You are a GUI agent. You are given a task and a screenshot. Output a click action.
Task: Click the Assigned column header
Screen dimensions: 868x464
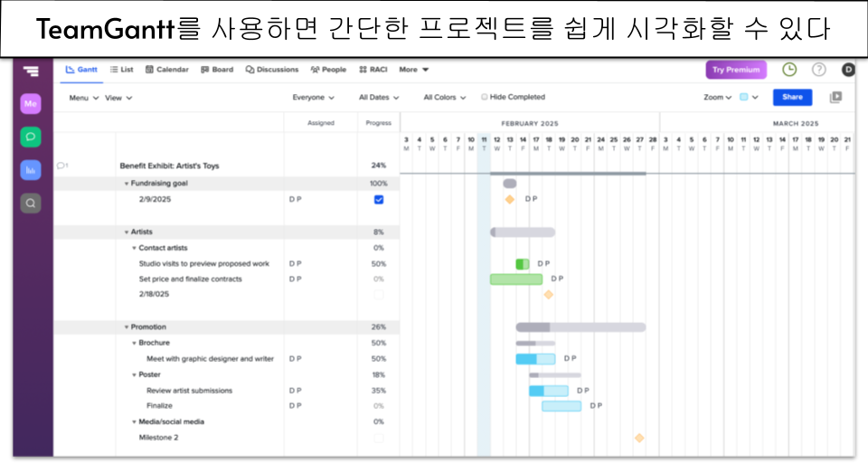click(x=321, y=123)
